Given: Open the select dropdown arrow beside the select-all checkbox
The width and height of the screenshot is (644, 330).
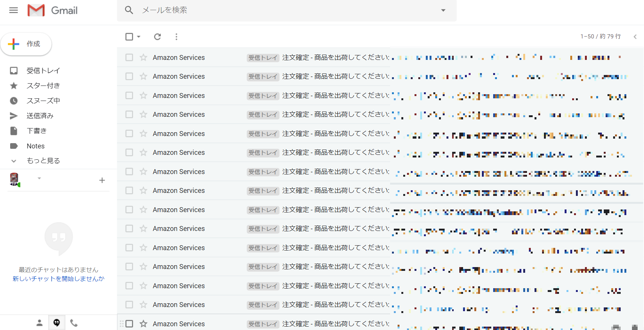Looking at the screenshot, I should point(139,37).
